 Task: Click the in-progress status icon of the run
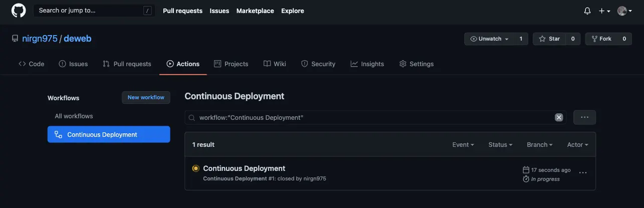(196, 168)
